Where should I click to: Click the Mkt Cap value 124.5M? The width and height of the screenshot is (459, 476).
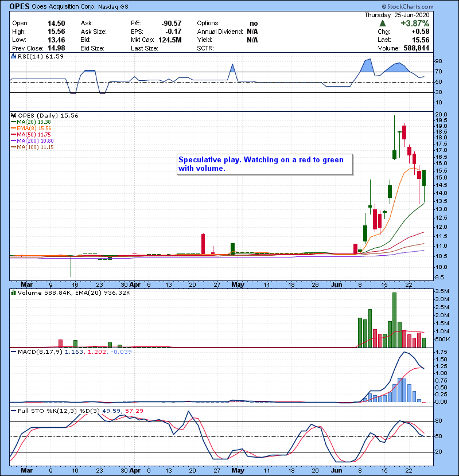170,40
